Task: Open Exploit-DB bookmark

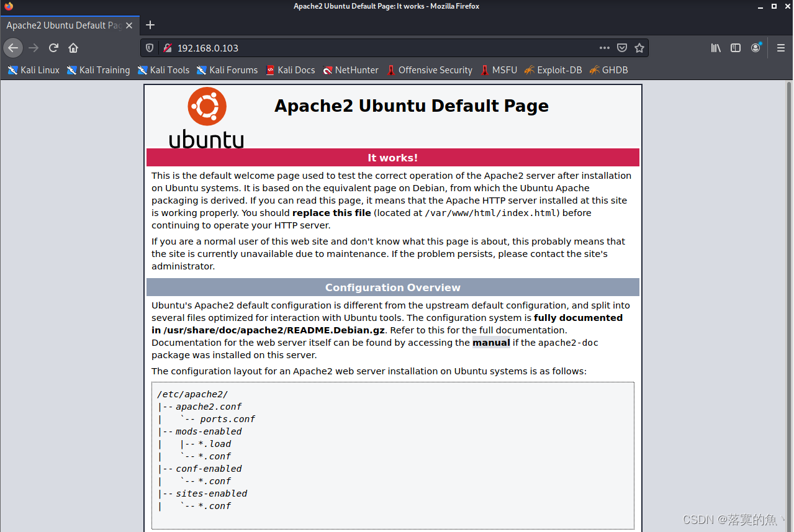Action: [553, 70]
